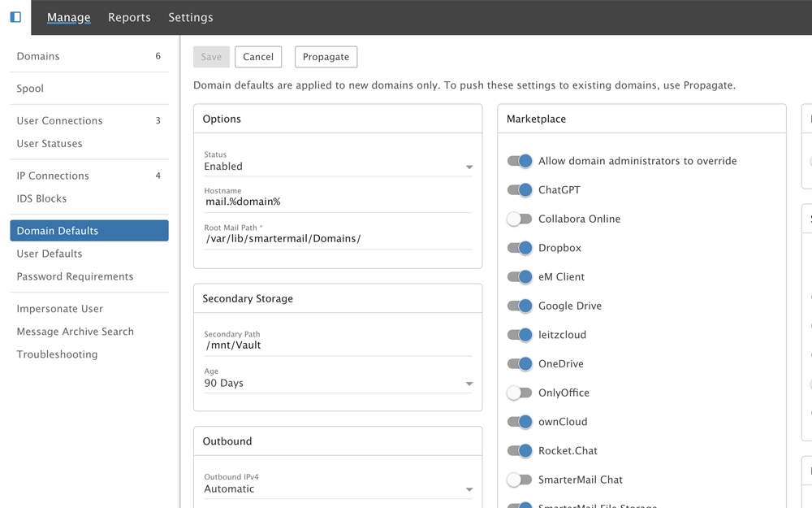812x508 pixels.
Task: Toggle the Google Drive switch
Action: tap(520, 306)
